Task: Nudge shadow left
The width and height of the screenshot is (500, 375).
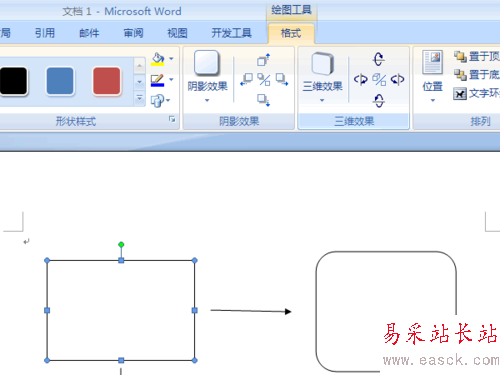Action: (x=247, y=79)
